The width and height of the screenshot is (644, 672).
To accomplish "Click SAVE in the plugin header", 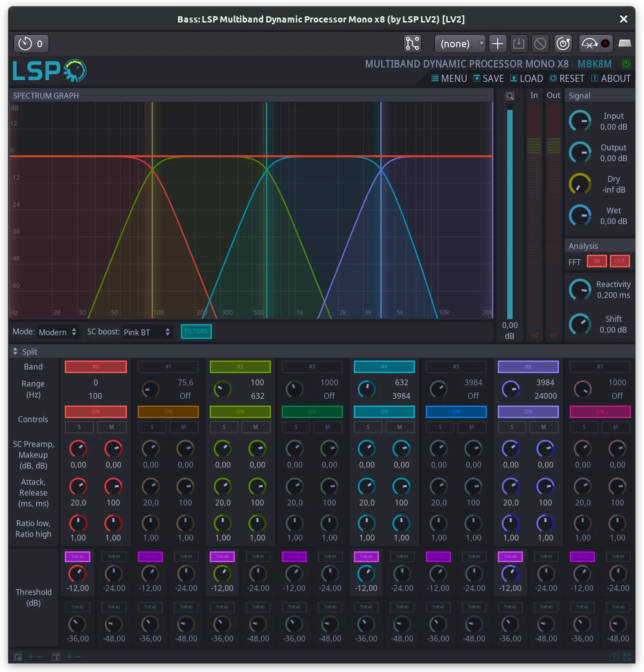I will (489, 78).
